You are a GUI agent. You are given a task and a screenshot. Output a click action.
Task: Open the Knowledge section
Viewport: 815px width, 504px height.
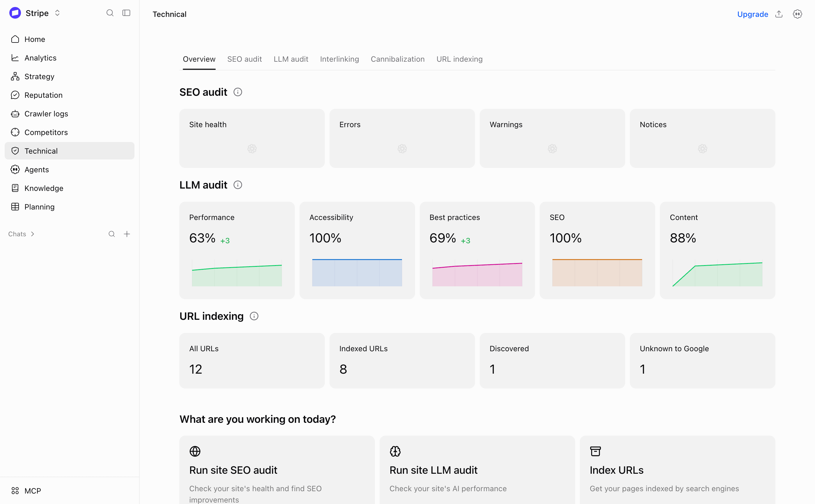pos(69,188)
